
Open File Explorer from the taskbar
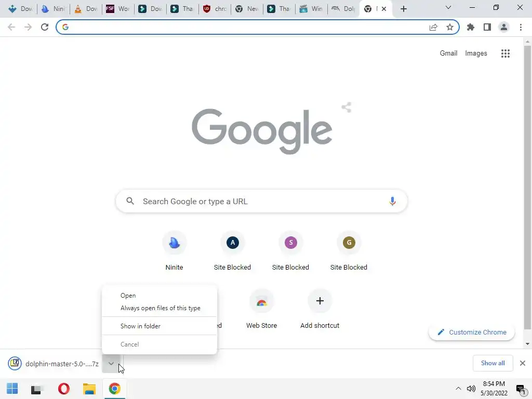[89, 389]
